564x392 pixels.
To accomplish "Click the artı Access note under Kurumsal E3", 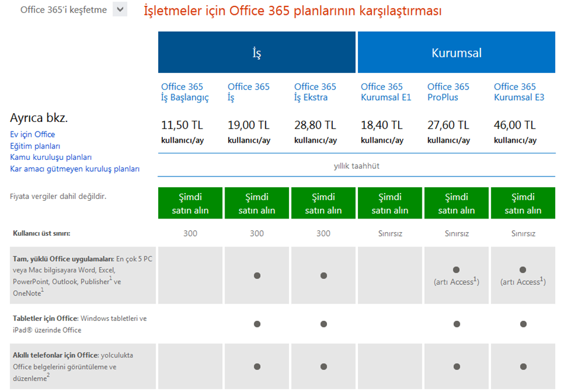I will point(523,282).
